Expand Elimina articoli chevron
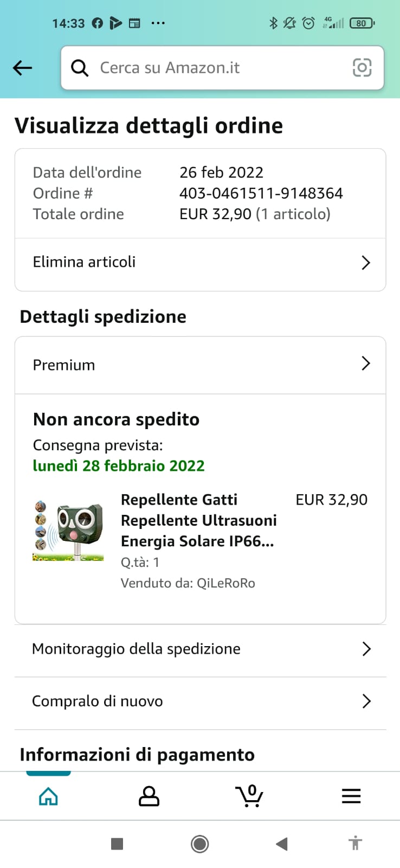This screenshot has width=400, height=868. 366,263
